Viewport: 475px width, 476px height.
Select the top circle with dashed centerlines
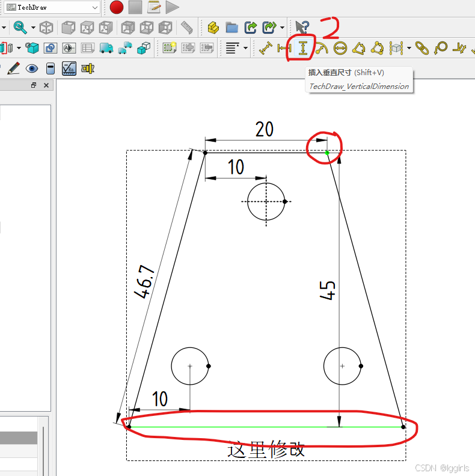coord(266,201)
